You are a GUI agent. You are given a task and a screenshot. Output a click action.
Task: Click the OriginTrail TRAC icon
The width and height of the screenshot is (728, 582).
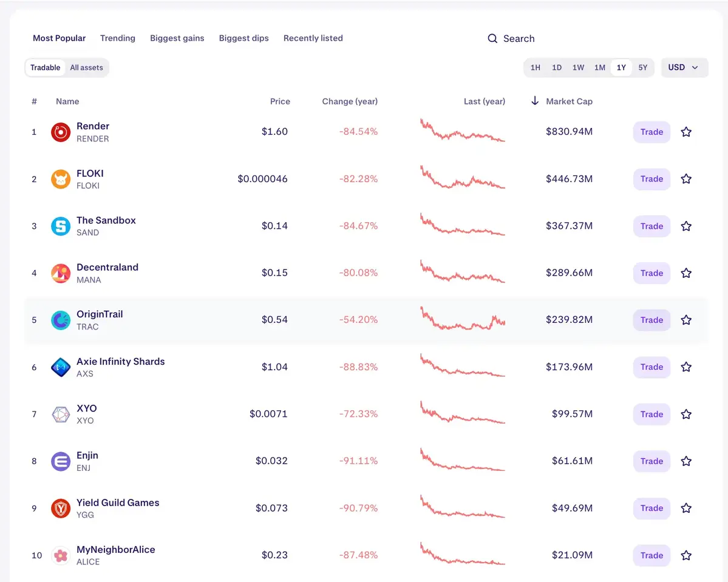(x=60, y=320)
